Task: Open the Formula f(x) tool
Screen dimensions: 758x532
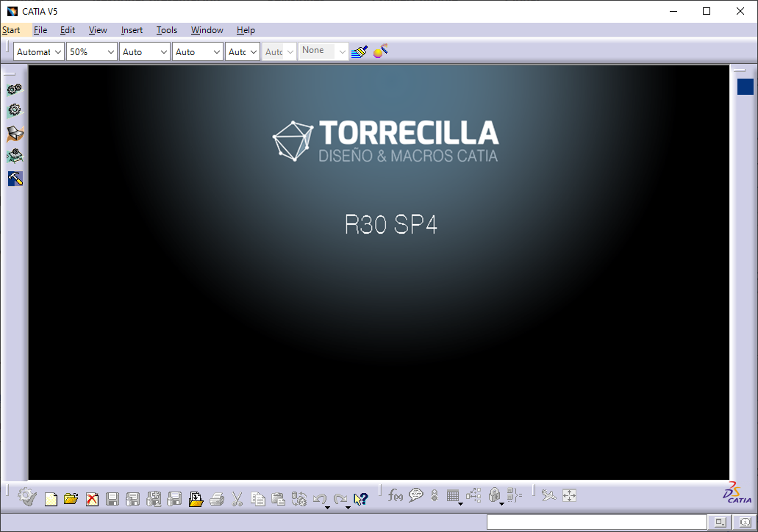Action: click(x=395, y=495)
